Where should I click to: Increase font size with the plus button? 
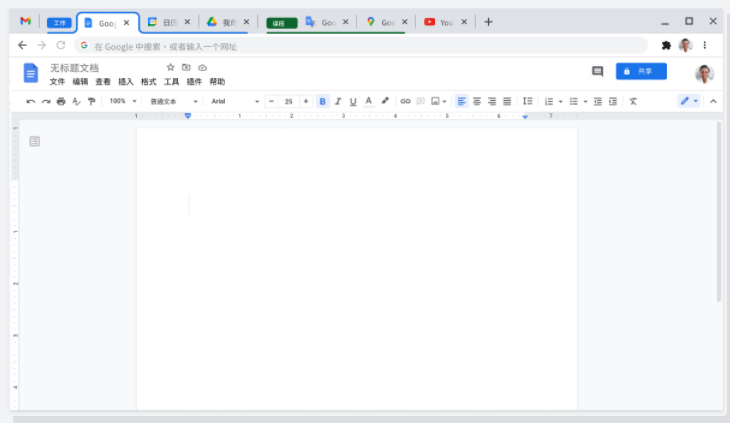[306, 101]
